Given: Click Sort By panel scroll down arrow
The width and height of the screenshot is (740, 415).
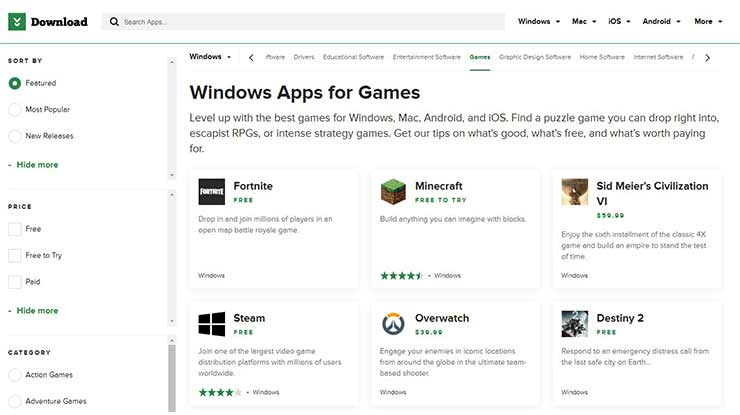Looking at the screenshot, I should click(x=172, y=175).
